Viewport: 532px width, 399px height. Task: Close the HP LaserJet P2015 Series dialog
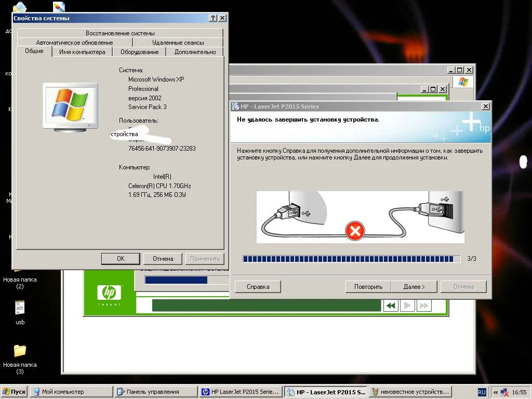tap(486, 106)
